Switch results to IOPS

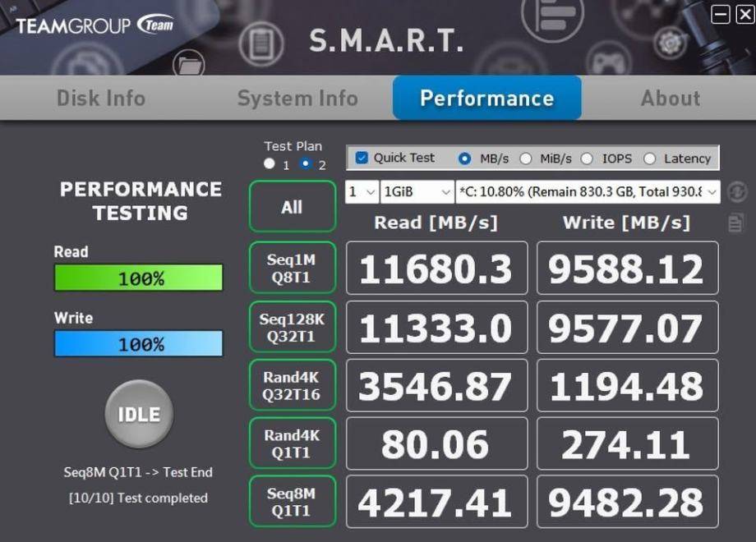coord(587,158)
